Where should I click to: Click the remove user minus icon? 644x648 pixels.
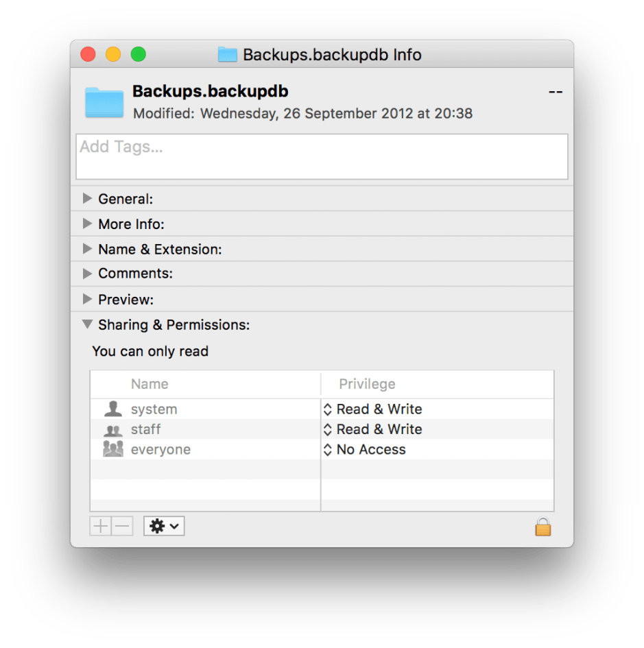121,526
